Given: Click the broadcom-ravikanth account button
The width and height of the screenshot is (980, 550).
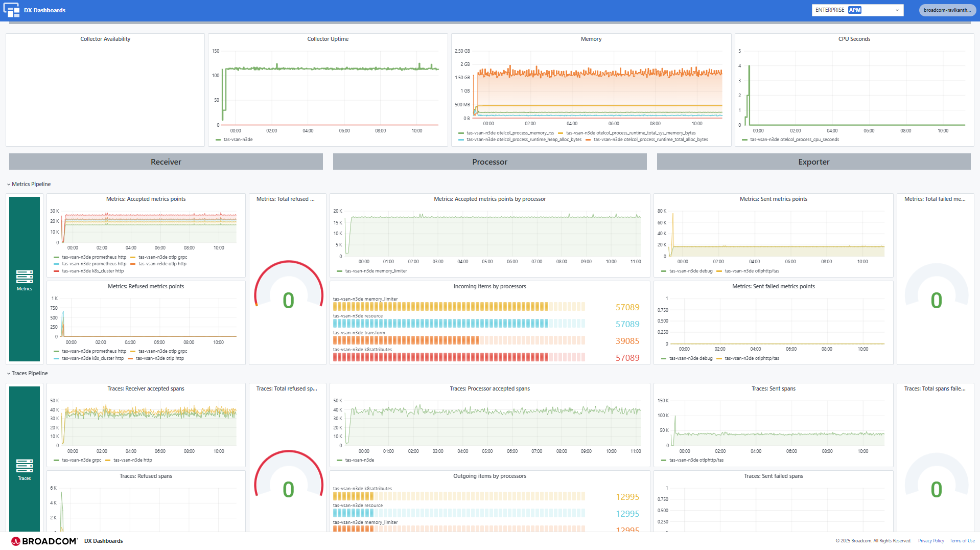Looking at the screenshot, I should (x=947, y=10).
